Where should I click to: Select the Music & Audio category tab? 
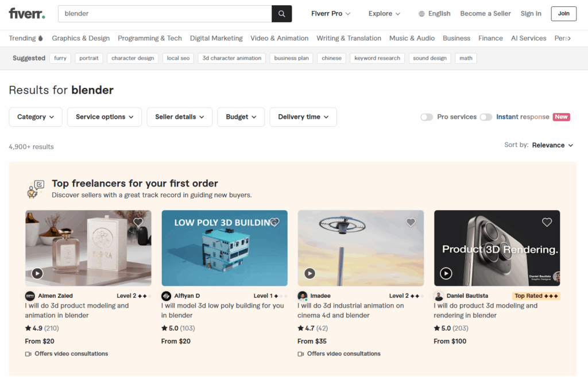tap(412, 38)
